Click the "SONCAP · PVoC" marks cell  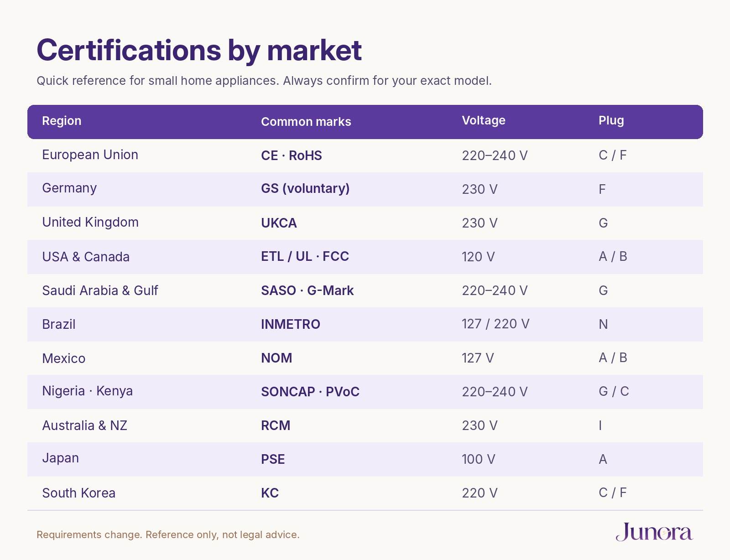point(310,392)
